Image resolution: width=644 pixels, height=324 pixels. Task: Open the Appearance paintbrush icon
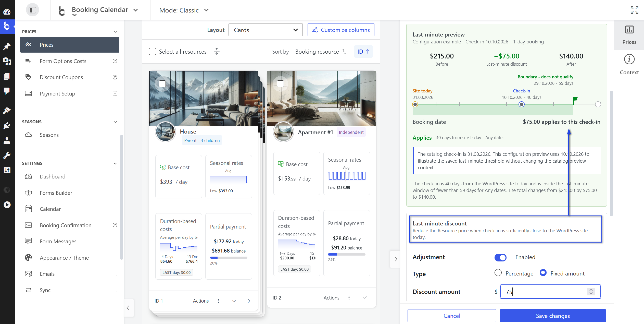tap(7, 111)
